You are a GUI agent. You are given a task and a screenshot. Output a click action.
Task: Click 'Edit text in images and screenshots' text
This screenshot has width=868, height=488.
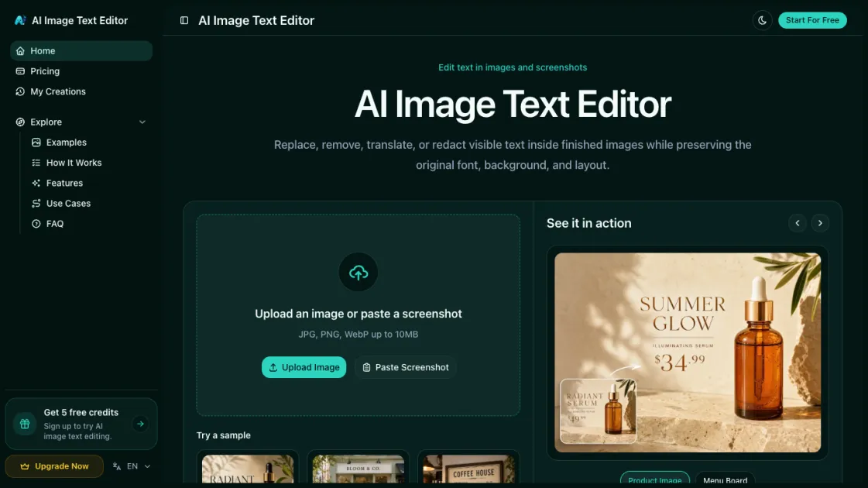click(x=513, y=67)
